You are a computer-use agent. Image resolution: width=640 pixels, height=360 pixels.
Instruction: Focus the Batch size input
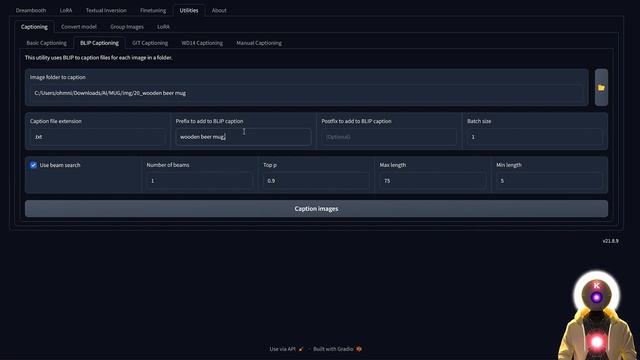click(x=535, y=137)
